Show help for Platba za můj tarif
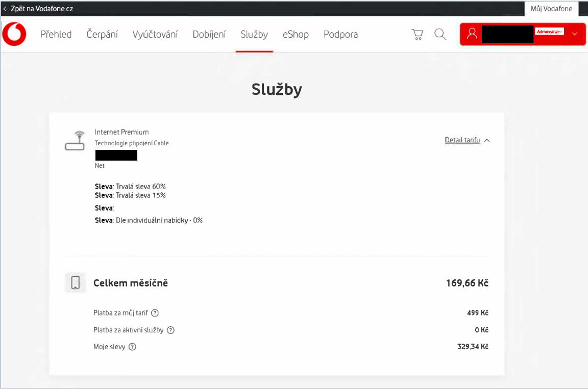 click(155, 313)
